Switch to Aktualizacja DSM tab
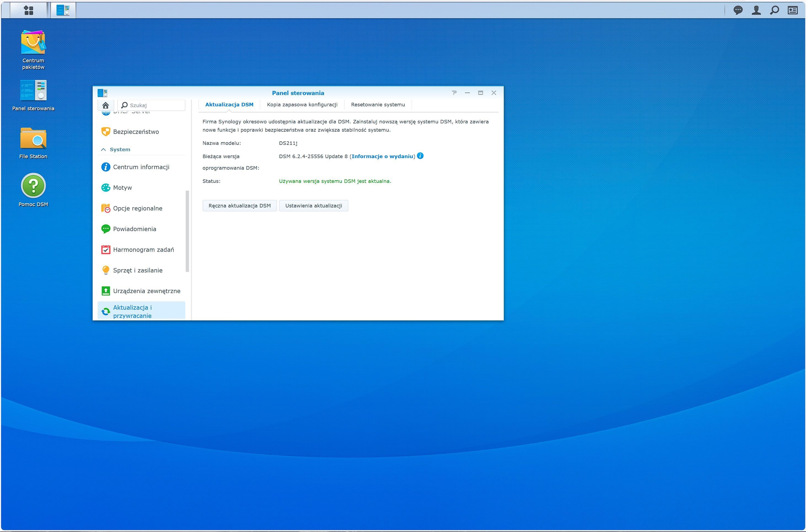The height and width of the screenshot is (532, 806). point(229,104)
